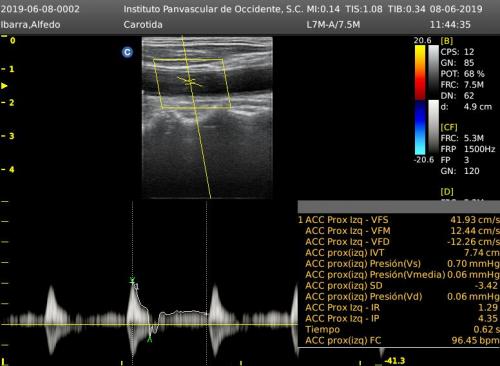Click the green peak systolic caliper marker
Screen dimensions: 500x366
132,281
